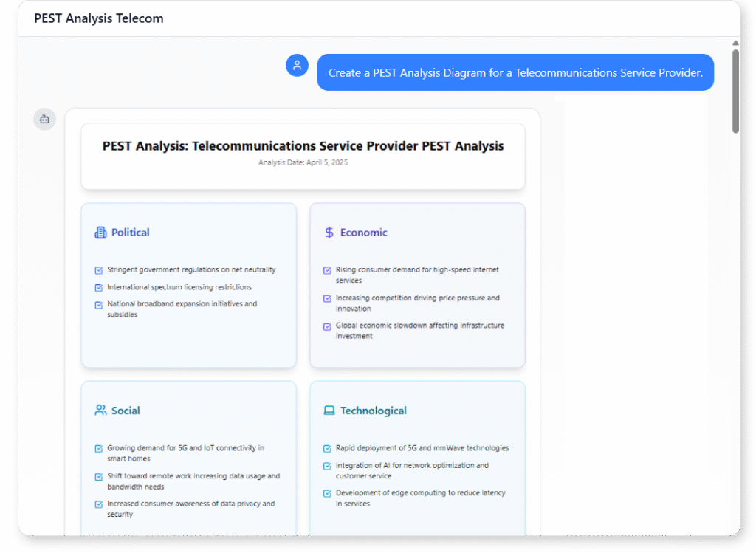This screenshot has width=756, height=553.
Task: Click the Political building icon
Action: click(x=100, y=233)
